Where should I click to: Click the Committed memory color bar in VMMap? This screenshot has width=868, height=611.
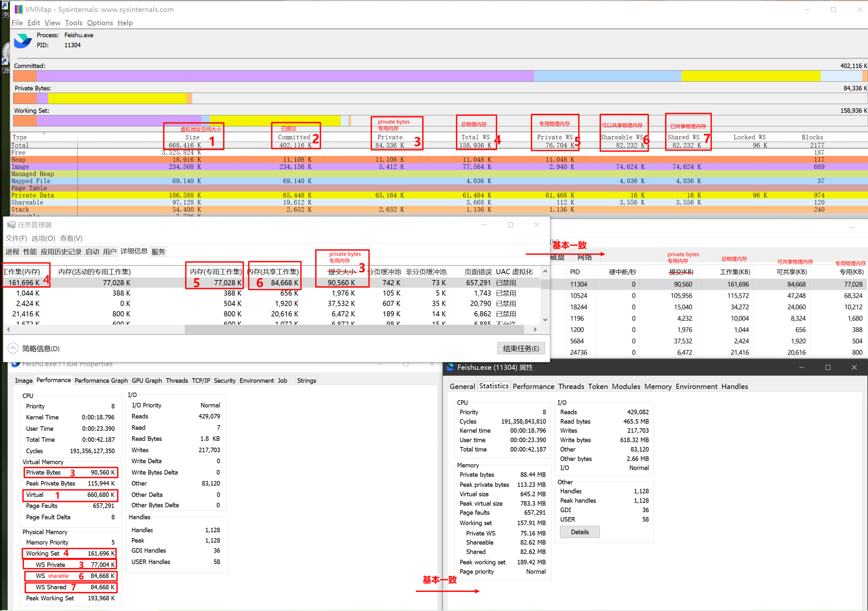coord(440,76)
